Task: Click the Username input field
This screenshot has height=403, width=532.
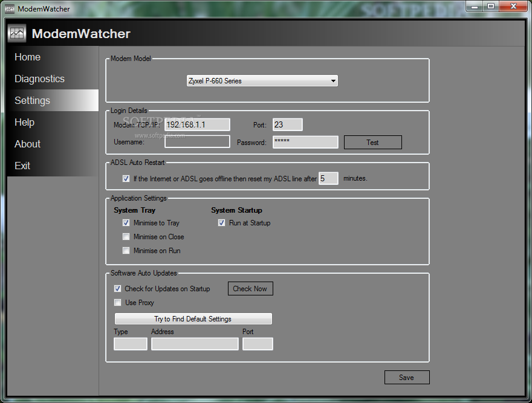Action: click(197, 141)
